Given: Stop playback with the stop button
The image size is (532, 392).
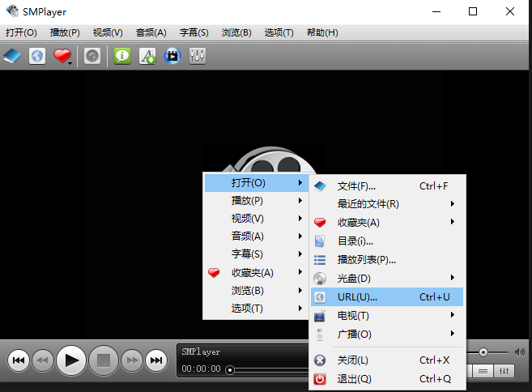Looking at the screenshot, I should [x=104, y=360].
